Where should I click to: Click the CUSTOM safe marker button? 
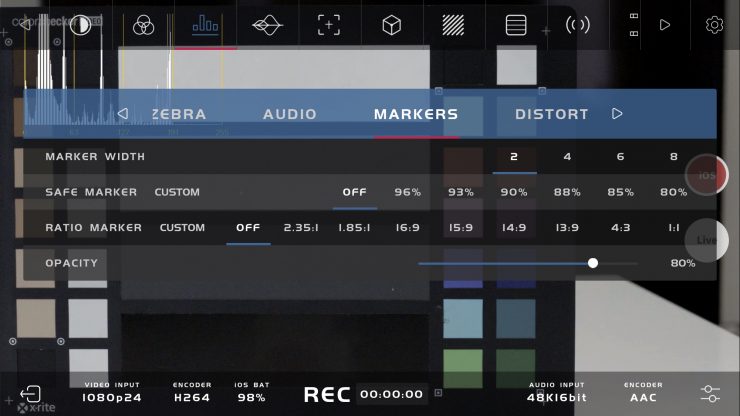click(177, 192)
